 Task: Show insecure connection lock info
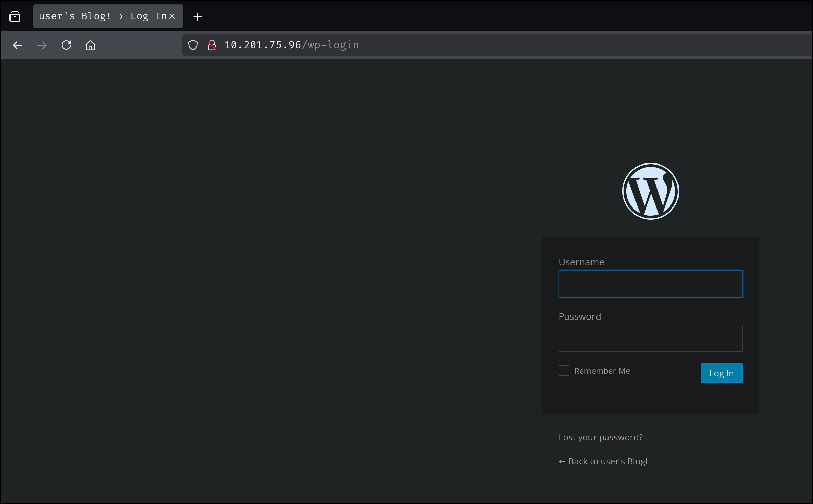[x=212, y=45]
